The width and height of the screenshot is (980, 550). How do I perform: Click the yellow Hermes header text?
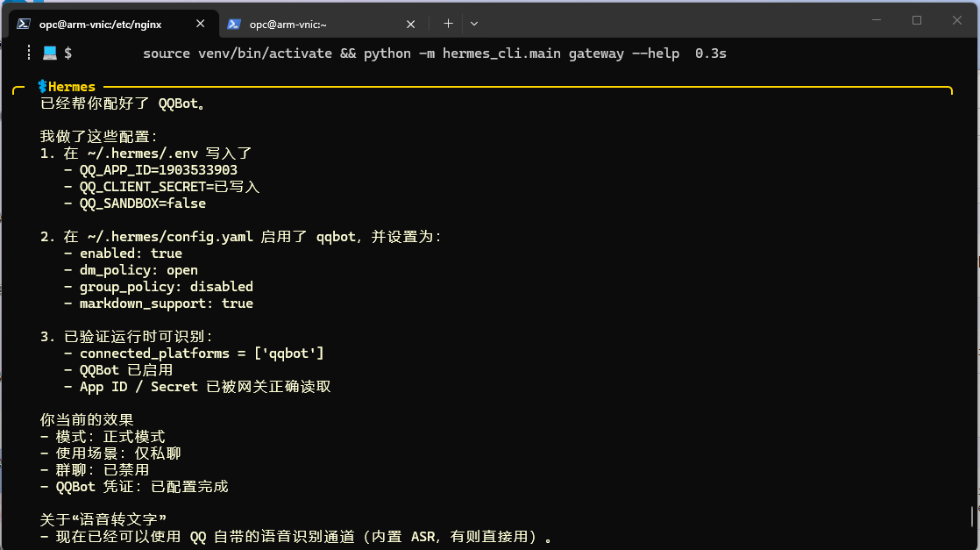point(73,86)
